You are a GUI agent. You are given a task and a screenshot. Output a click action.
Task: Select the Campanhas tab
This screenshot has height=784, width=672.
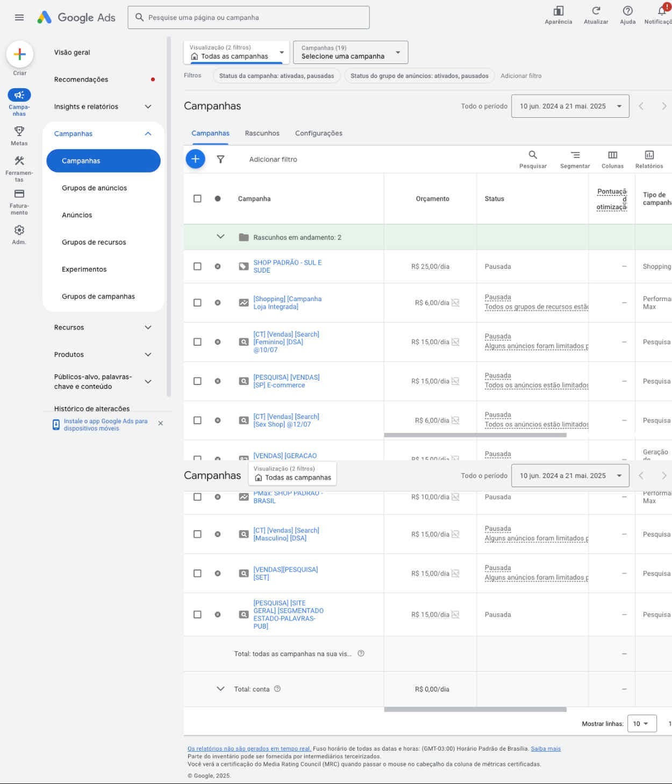[x=210, y=133]
